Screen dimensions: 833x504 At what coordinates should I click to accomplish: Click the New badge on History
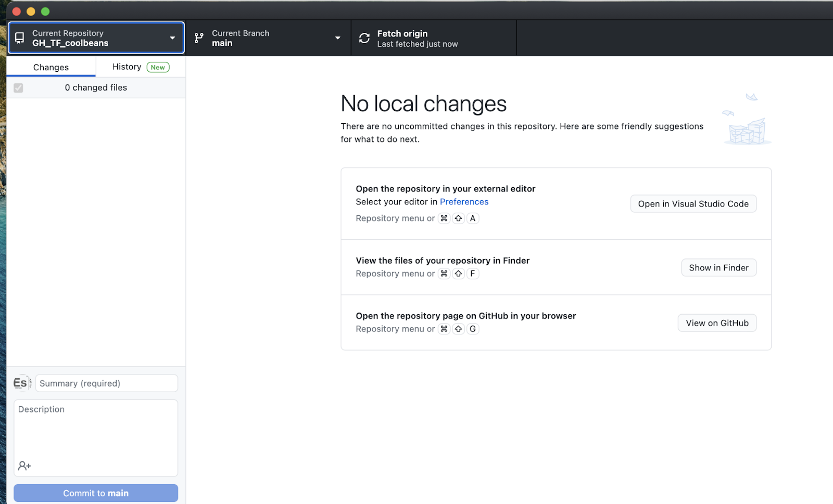point(158,67)
